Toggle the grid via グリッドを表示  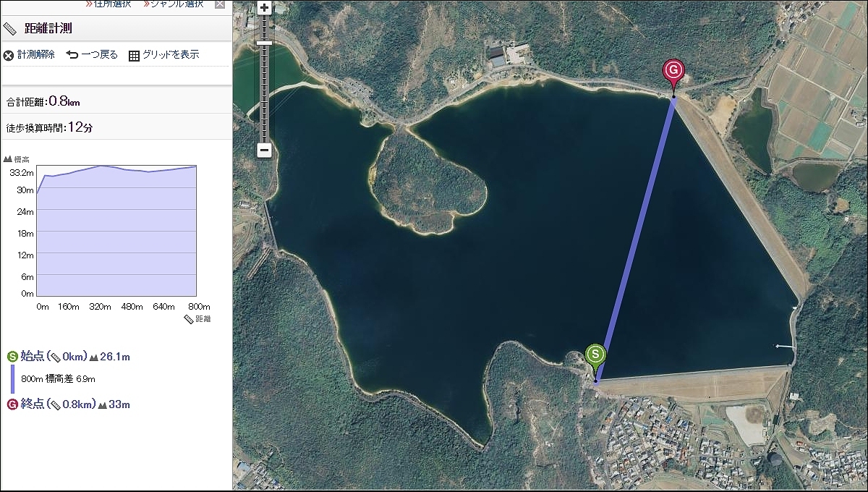click(x=163, y=55)
